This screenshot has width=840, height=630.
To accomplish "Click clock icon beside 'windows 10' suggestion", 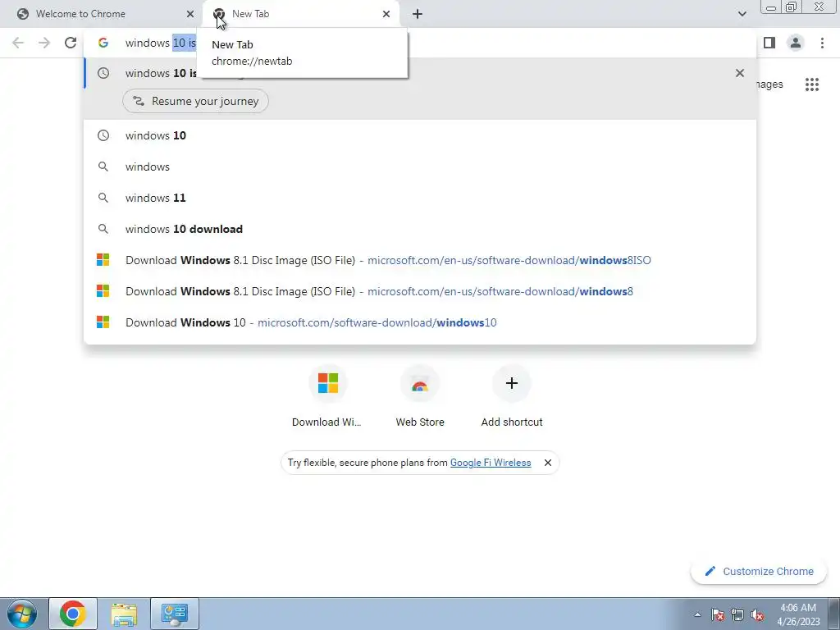I will 103,135.
